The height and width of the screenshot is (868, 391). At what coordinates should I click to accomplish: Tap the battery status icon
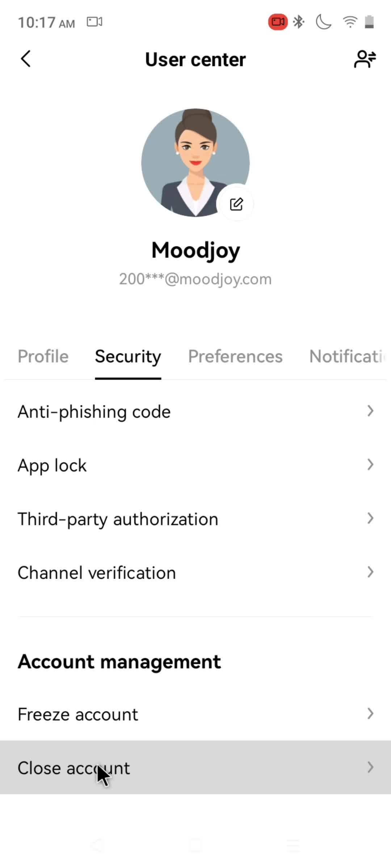point(369,22)
